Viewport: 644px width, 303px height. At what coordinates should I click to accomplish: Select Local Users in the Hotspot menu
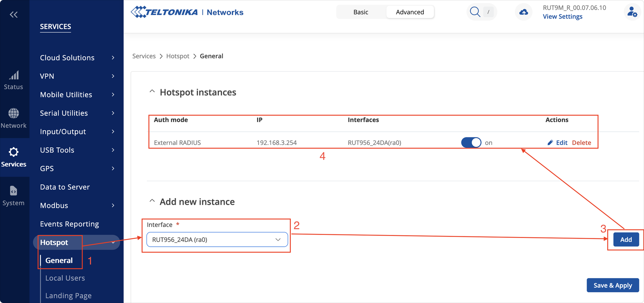click(65, 278)
